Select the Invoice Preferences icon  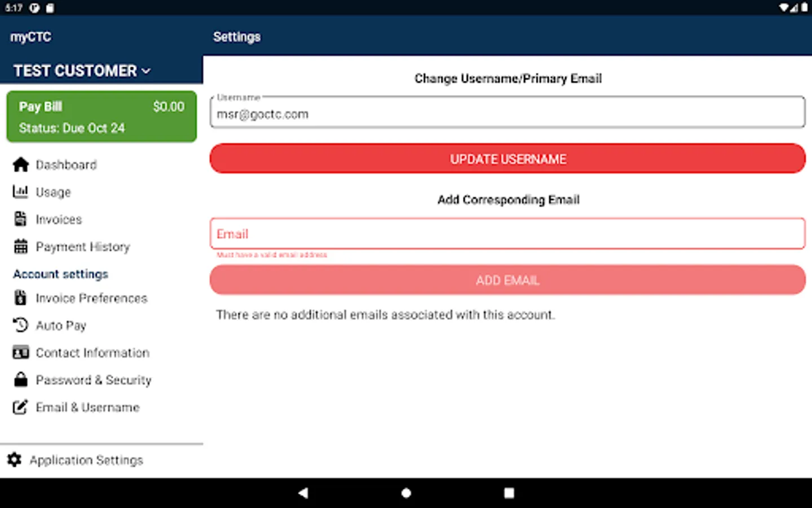tap(20, 297)
